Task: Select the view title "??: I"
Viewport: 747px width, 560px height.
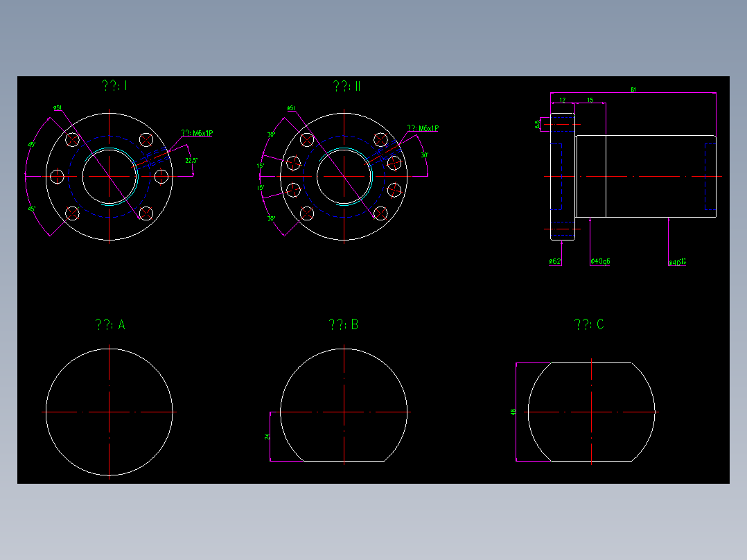Action: [114, 86]
